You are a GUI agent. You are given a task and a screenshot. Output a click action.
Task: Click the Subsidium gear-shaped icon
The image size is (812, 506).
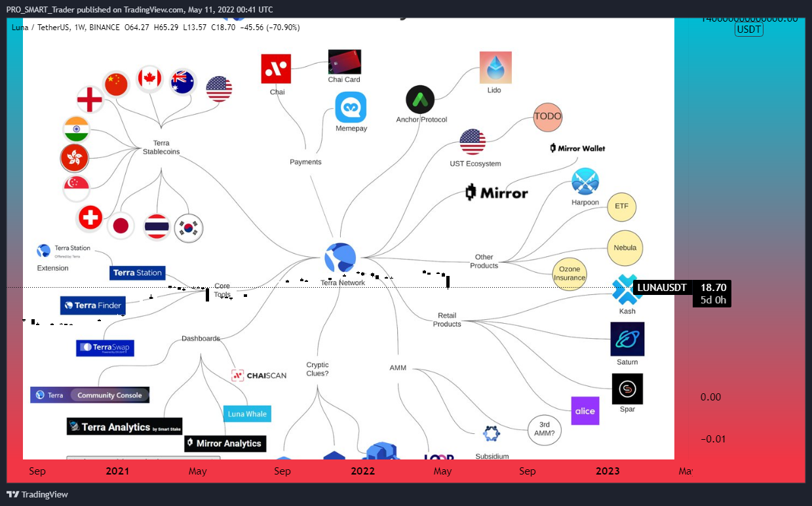click(492, 434)
